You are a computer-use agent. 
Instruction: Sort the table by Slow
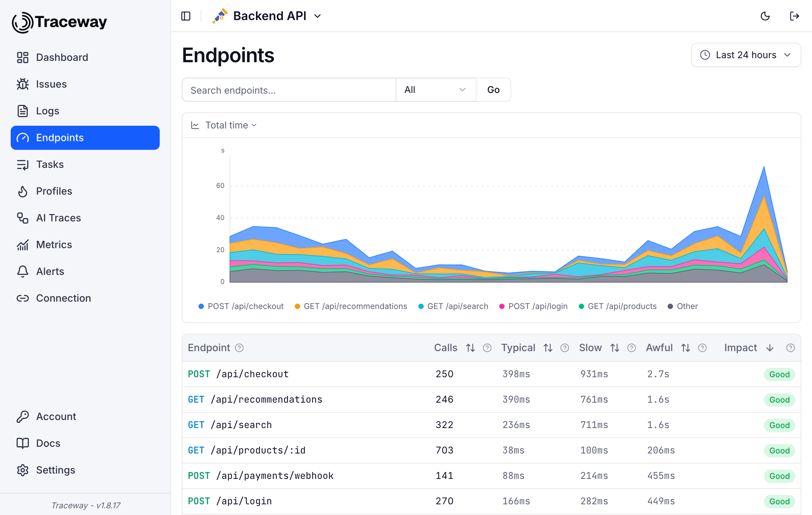click(x=615, y=347)
